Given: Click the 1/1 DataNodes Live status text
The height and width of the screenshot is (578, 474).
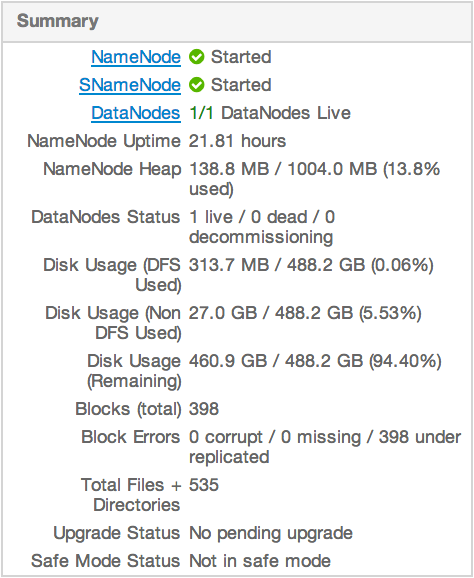Looking at the screenshot, I should 269,113.
